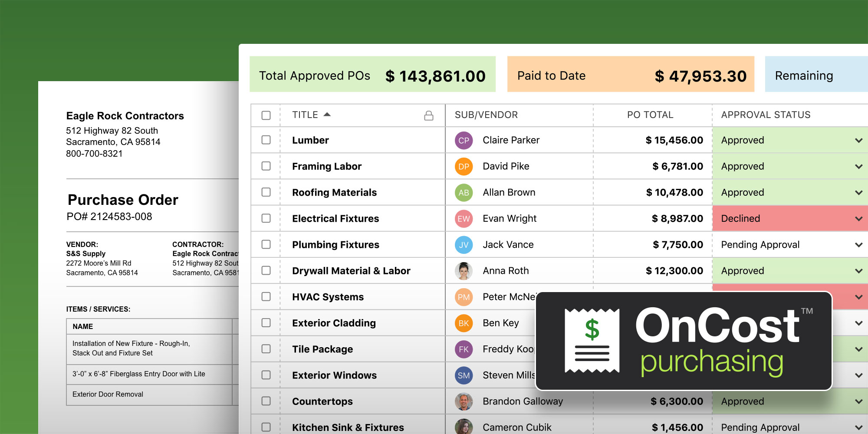Click the Paid to Date summary tile
Viewport: 868px width, 434px height.
[x=630, y=74]
